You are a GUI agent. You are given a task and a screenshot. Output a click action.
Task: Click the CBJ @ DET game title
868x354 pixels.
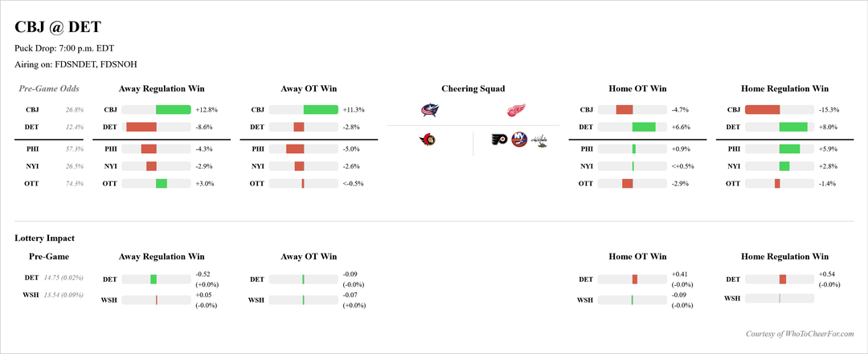pyautogui.click(x=58, y=27)
